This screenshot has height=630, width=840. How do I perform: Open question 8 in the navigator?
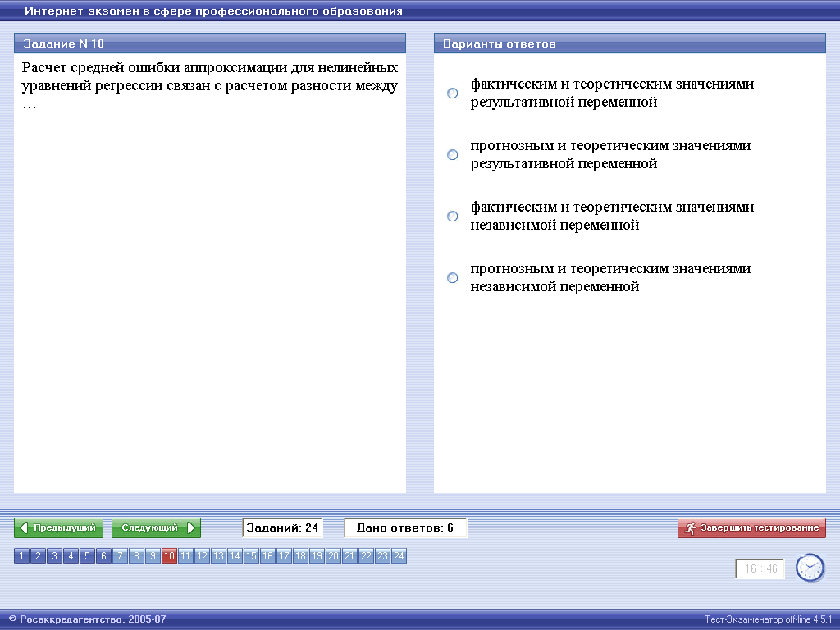pos(137,556)
